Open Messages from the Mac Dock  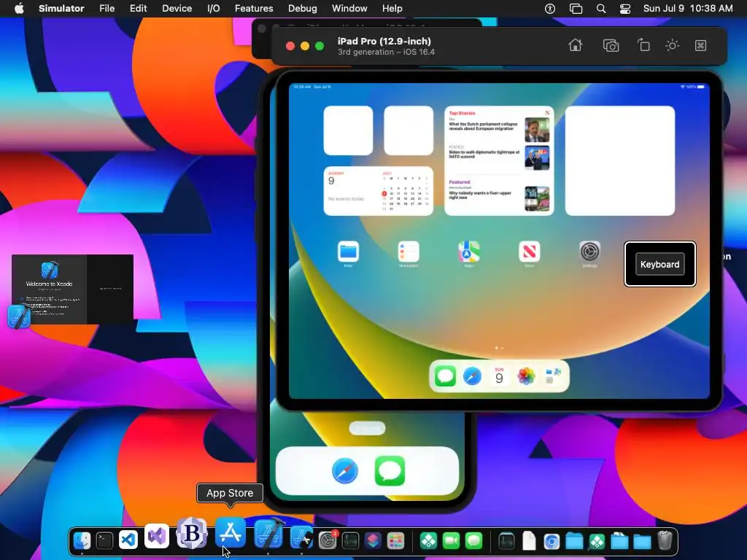[x=473, y=541]
